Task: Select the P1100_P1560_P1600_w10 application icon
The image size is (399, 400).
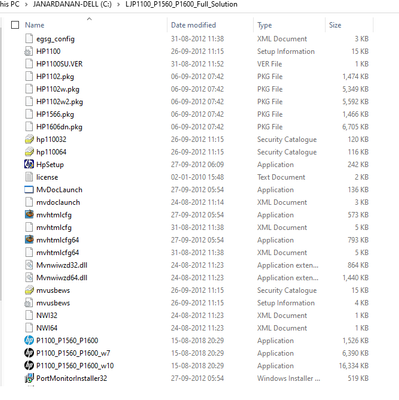Action: pos(29,366)
